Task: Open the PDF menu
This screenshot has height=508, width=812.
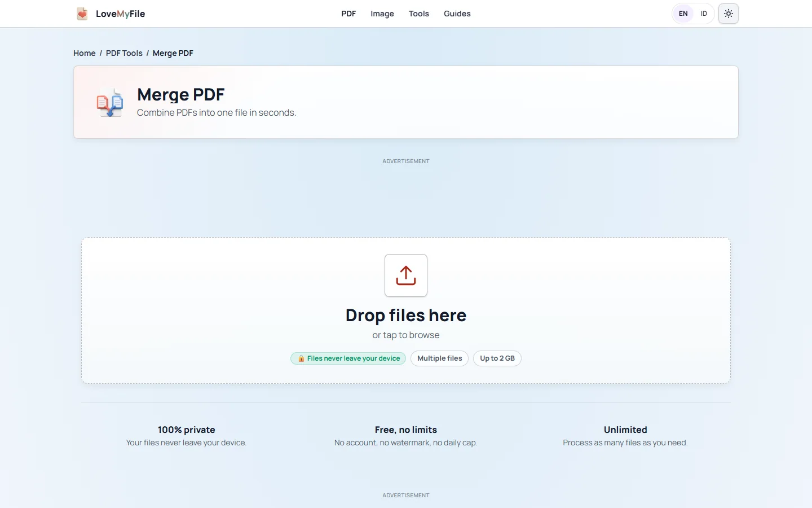Action: click(348, 14)
